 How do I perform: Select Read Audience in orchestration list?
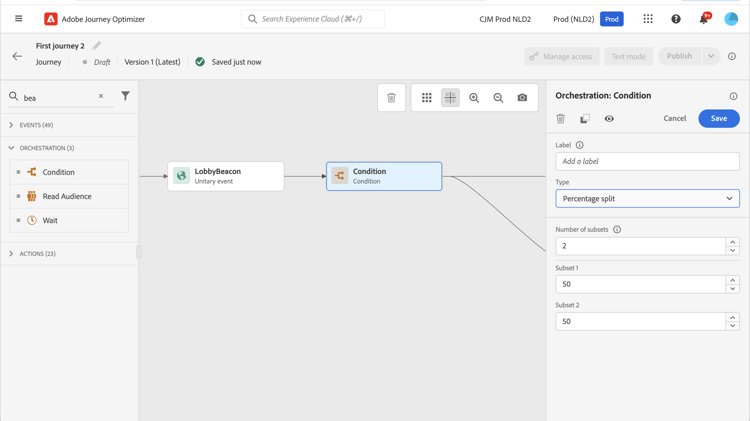tap(67, 196)
